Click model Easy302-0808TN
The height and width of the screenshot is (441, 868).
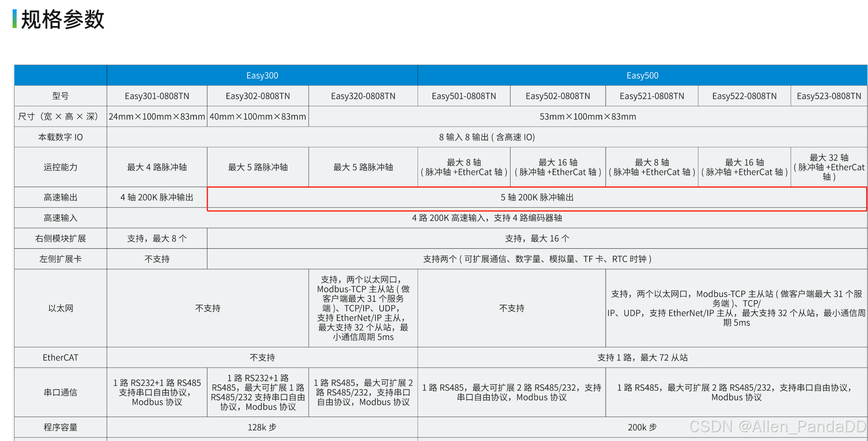coord(258,96)
